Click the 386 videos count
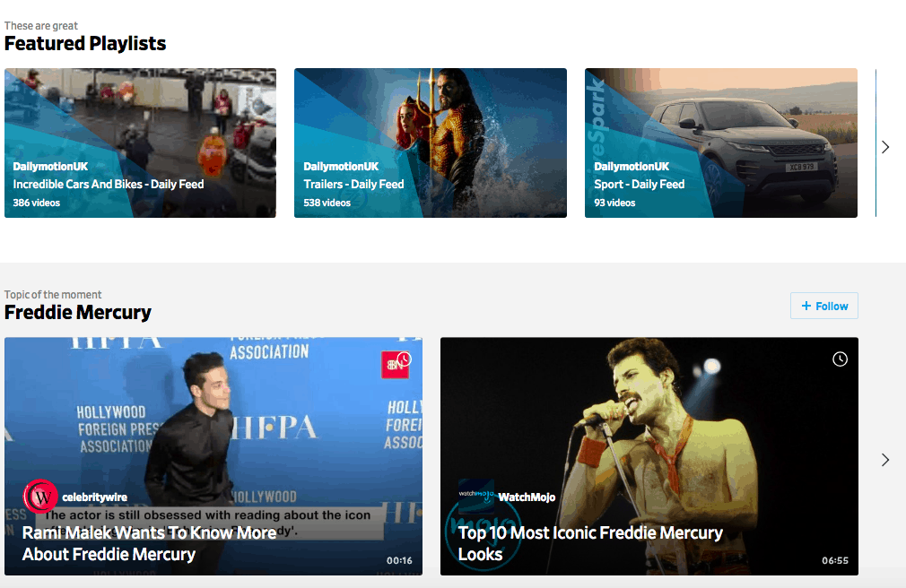Screen dimensions: 906x588 pyautogui.click(x=37, y=203)
